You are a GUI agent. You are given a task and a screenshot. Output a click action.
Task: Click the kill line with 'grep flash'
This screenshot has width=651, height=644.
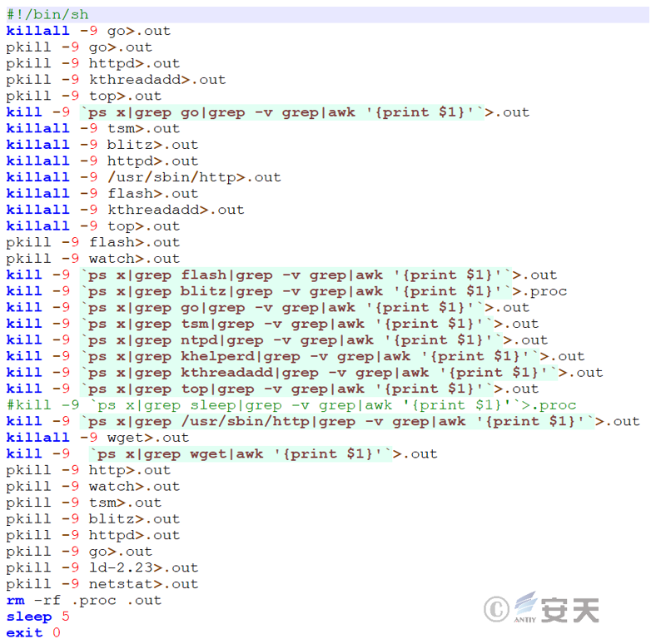coord(281,275)
